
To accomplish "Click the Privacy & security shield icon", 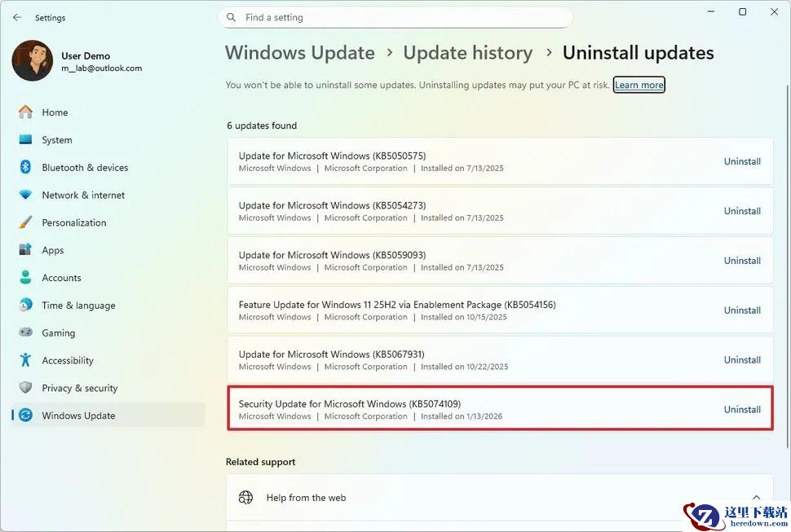I will pyautogui.click(x=26, y=388).
